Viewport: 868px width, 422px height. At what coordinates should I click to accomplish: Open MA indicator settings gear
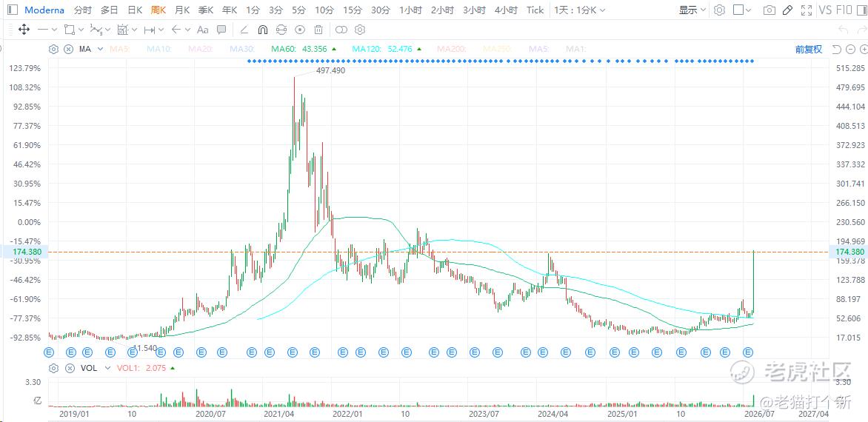(x=54, y=49)
